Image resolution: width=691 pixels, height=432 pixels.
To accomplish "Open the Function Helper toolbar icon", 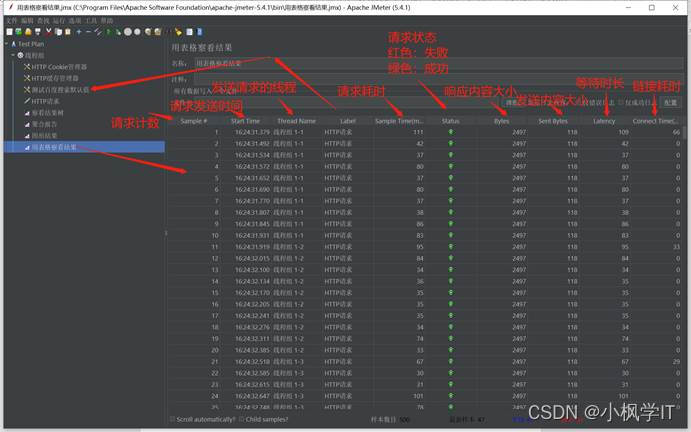I will [x=189, y=32].
